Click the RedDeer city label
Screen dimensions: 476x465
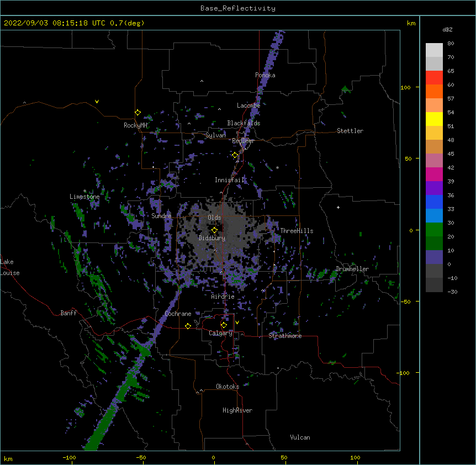click(243, 141)
